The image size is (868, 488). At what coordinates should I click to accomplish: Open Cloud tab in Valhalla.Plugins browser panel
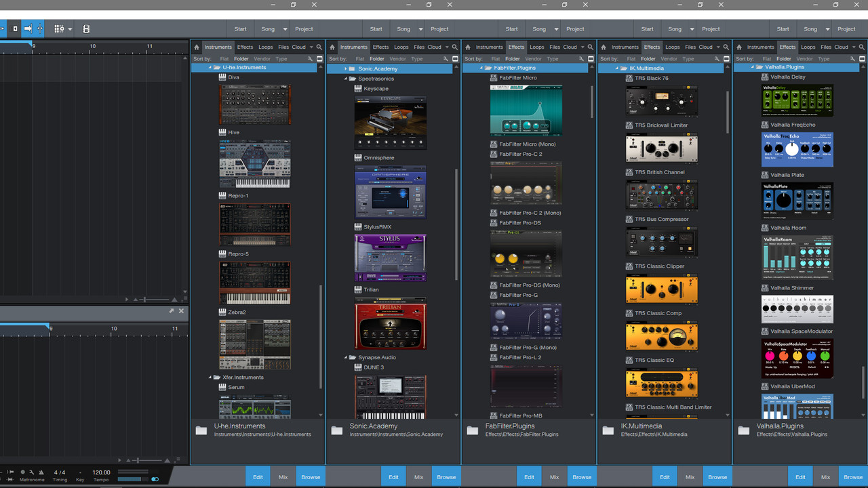(x=842, y=47)
